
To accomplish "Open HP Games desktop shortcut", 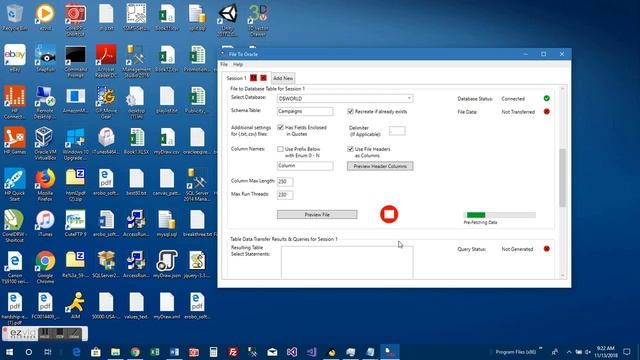I will (x=15, y=141).
